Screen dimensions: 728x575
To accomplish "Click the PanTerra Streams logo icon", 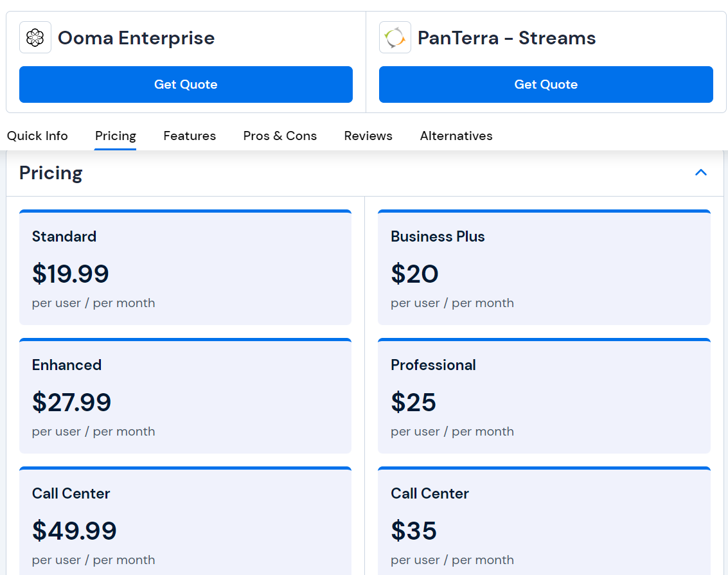I will pyautogui.click(x=395, y=37).
